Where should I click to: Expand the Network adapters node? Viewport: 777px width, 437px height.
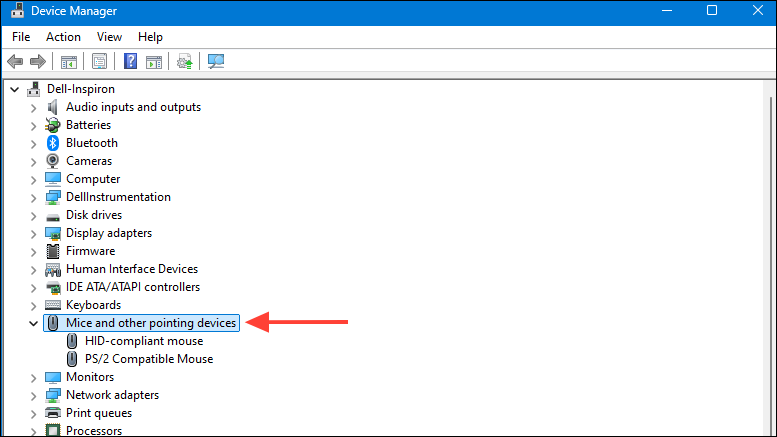(x=33, y=395)
